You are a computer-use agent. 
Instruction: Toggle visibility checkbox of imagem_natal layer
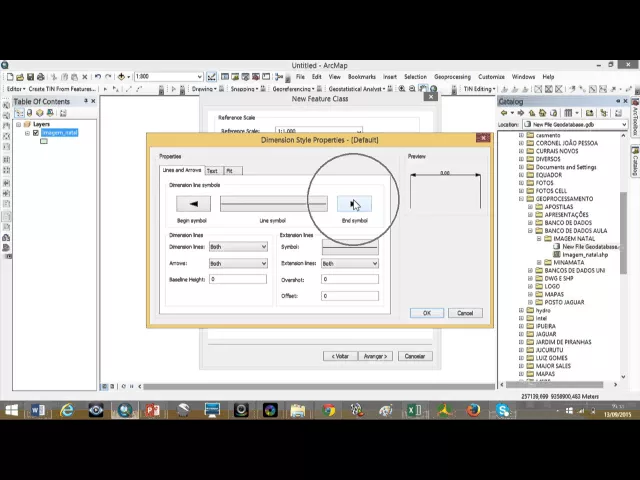[x=36, y=133]
